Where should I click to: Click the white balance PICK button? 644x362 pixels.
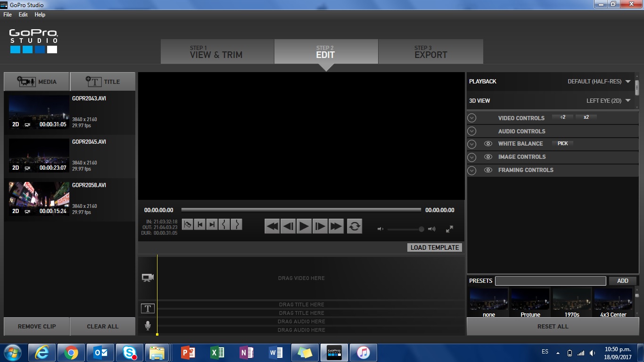tap(562, 143)
